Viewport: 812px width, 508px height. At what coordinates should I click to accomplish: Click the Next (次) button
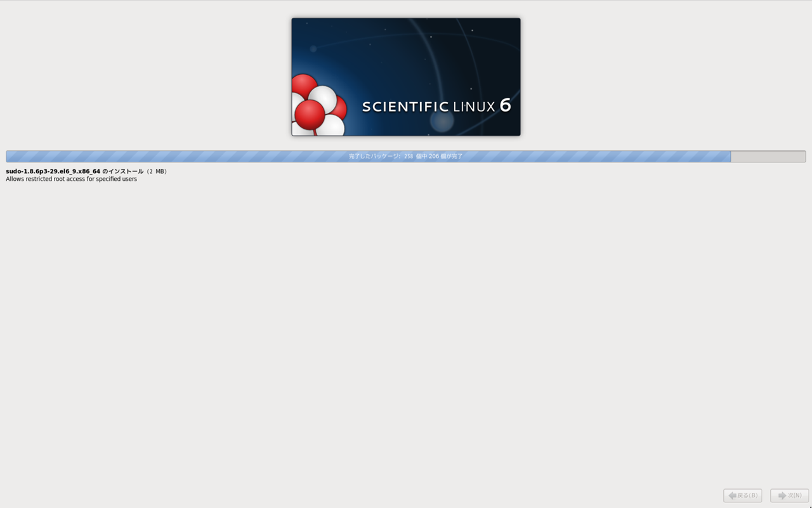coord(789,495)
